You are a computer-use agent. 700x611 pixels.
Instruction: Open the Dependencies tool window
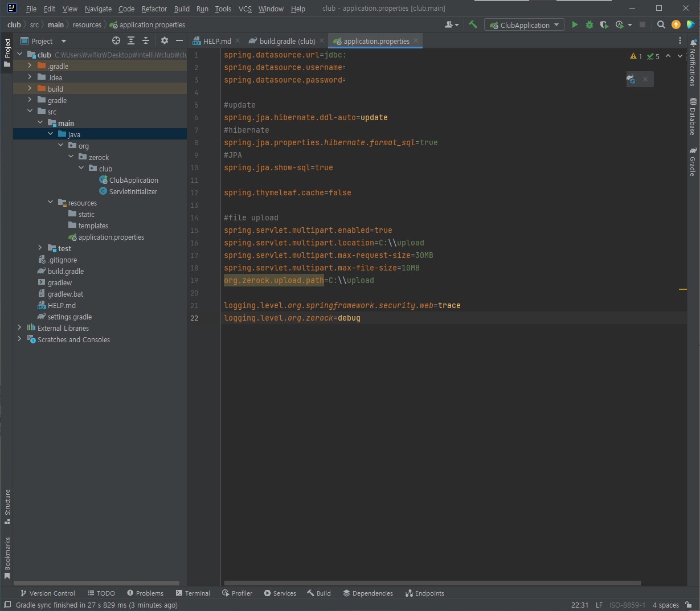(368, 593)
